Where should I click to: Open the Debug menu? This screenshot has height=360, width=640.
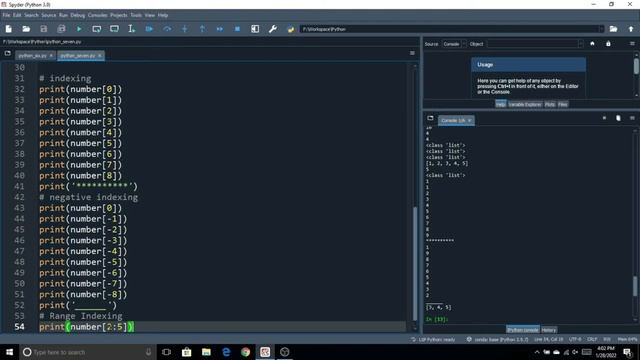pos(78,15)
